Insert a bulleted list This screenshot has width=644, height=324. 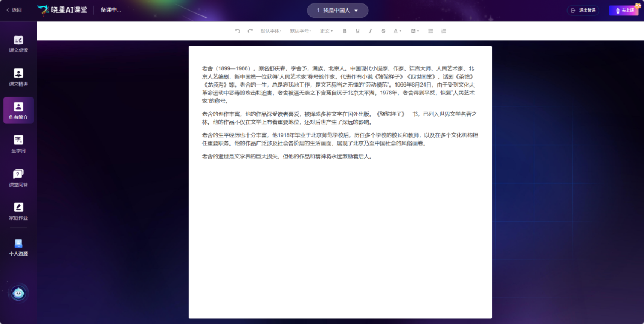coord(430,31)
